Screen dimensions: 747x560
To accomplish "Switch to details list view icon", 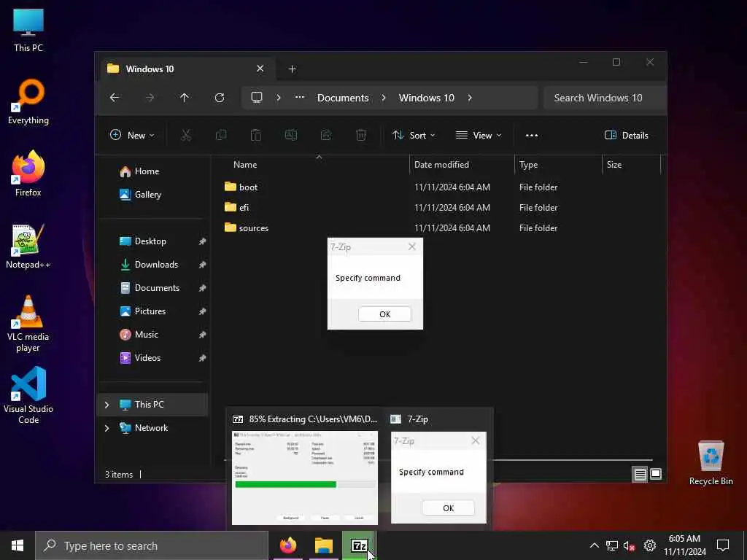I will [640, 474].
